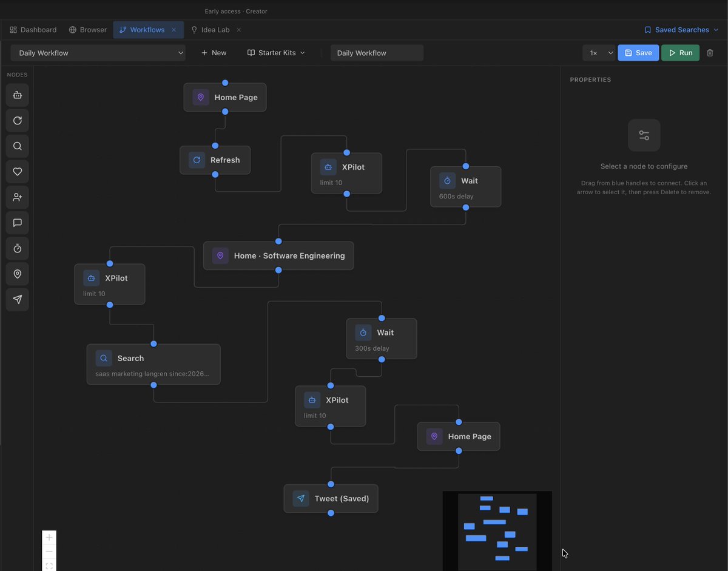Viewport: 728px width, 571px height.
Task: Select the XPilot node below Wait 300s
Action: tap(331, 406)
